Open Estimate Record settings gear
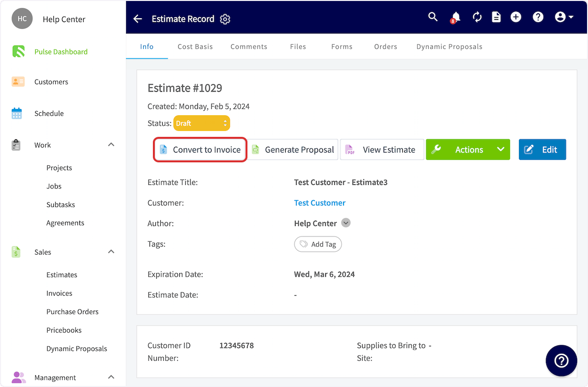 225,19
